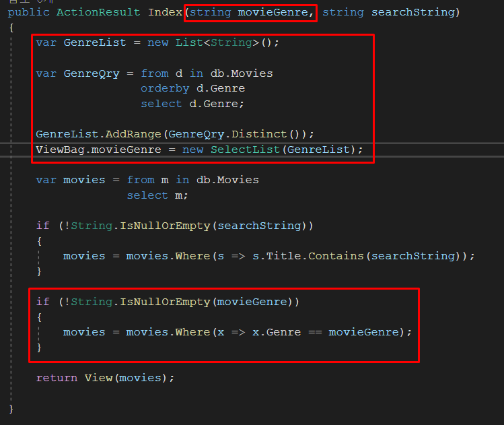The width and height of the screenshot is (504, 425).
Task: Click the 'var movies' declaration
Action: [71, 180]
